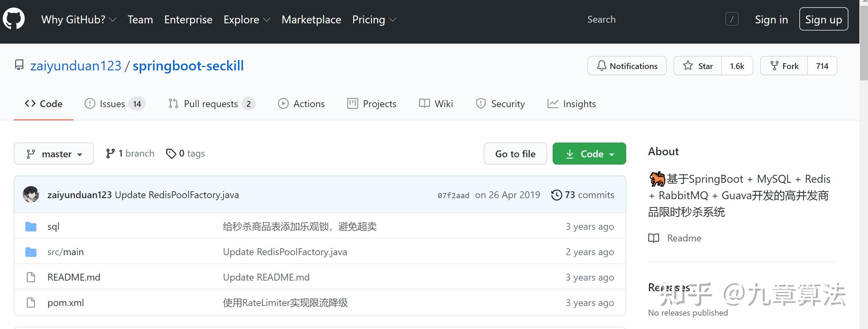This screenshot has height=329, width=868.
Task: Click the Go to file button
Action: (x=515, y=154)
